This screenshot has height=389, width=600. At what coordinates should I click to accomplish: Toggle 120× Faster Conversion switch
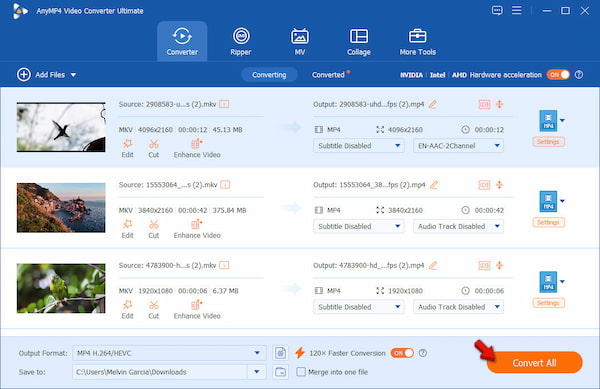click(x=402, y=353)
